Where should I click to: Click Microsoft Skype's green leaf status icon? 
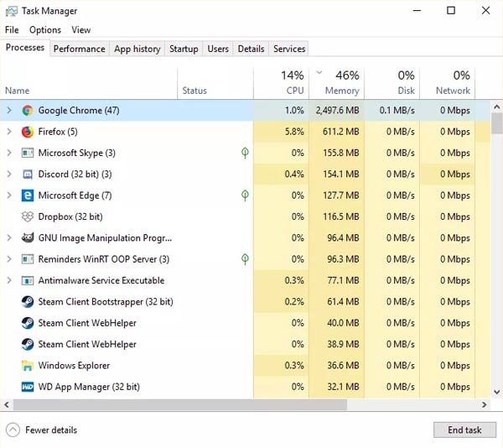coord(245,153)
